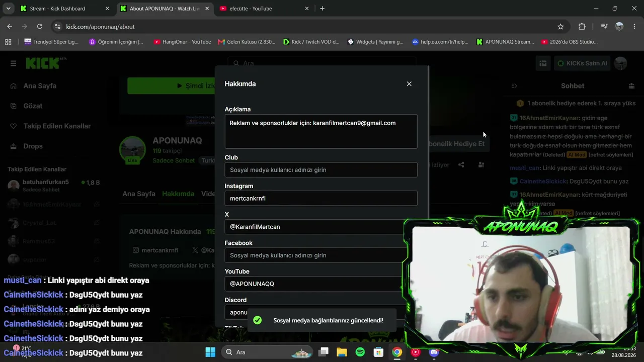Open the help.ea.com bookmark
This screenshot has height=362, width=644.
click(440, 42)
